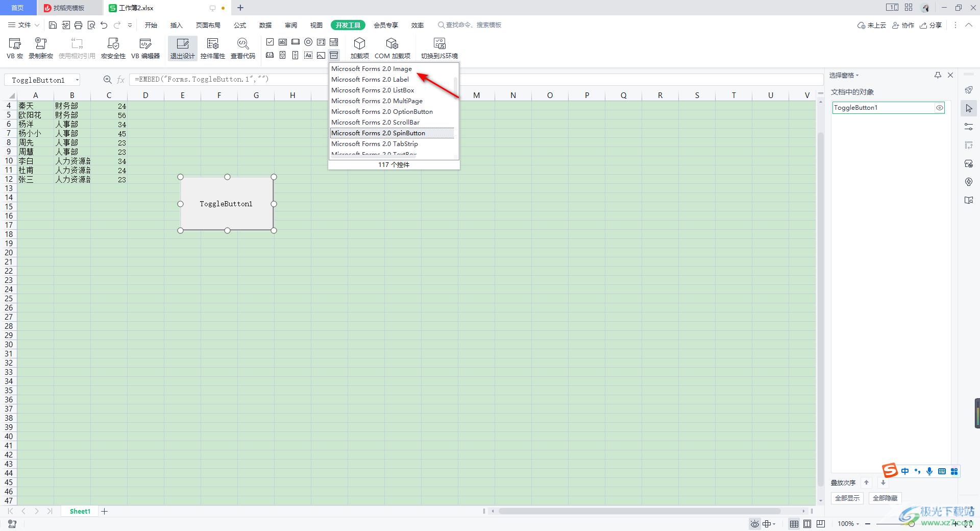Image resolution: width=980 pixels, height=531 pixels.
Task: Insert a label (Aa) control
Action: tap(308, 55)
